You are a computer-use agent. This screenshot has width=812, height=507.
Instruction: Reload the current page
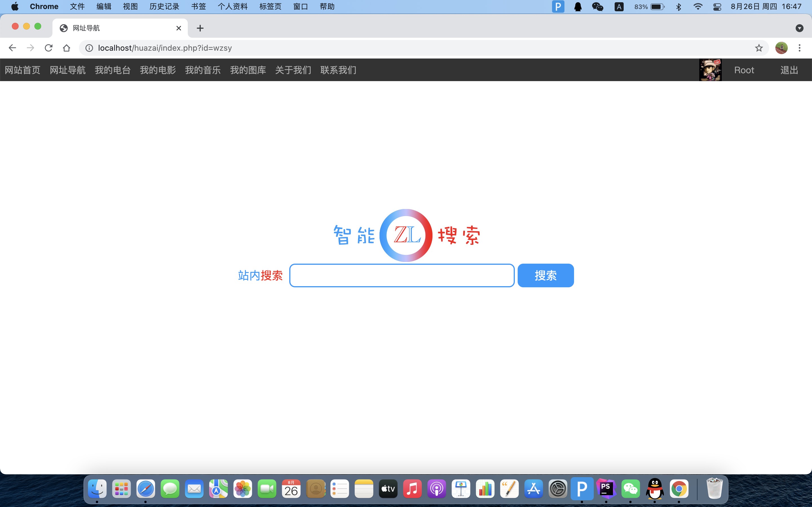[49, 48]
